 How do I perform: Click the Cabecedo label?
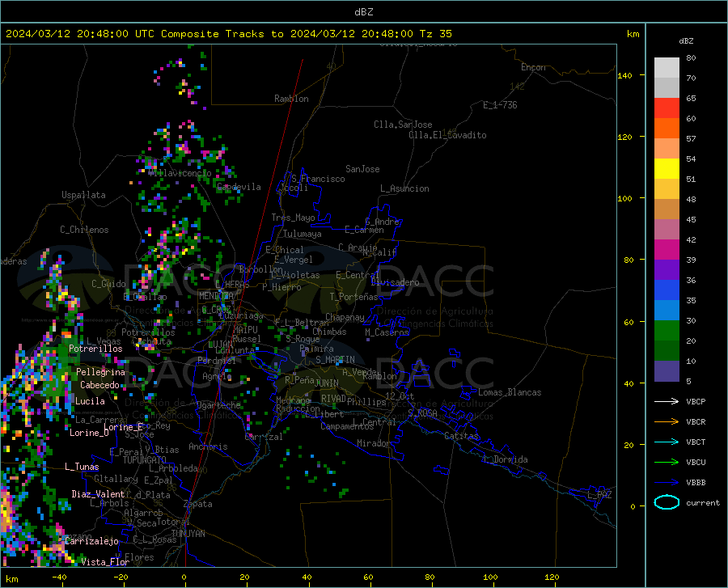(x=99, y=385)
